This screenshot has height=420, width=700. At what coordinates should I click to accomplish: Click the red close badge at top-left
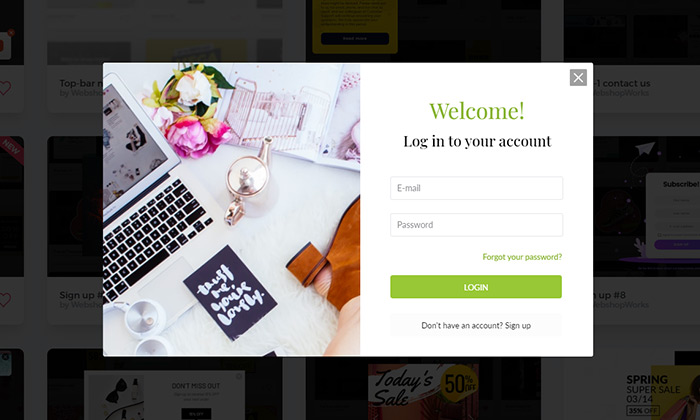[11, 33]
